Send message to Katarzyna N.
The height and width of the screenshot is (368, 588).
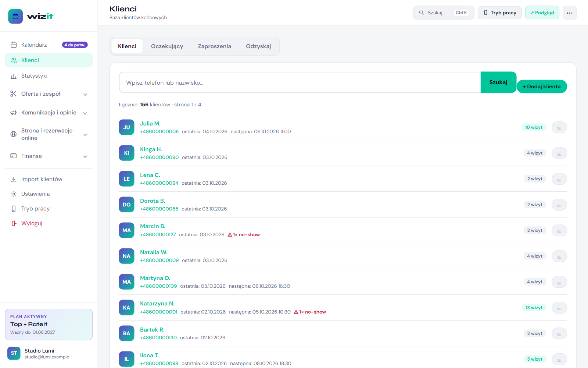(559, 308)
